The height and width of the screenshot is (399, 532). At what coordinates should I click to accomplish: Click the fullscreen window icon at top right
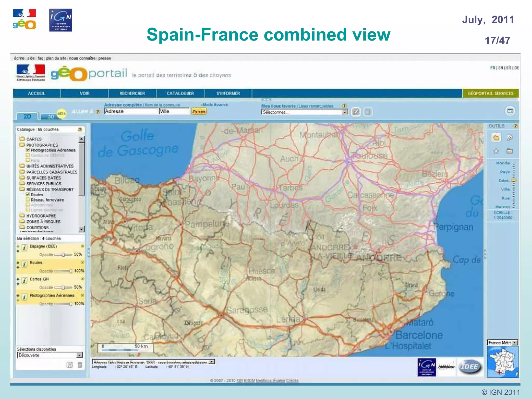coord(510,111)
